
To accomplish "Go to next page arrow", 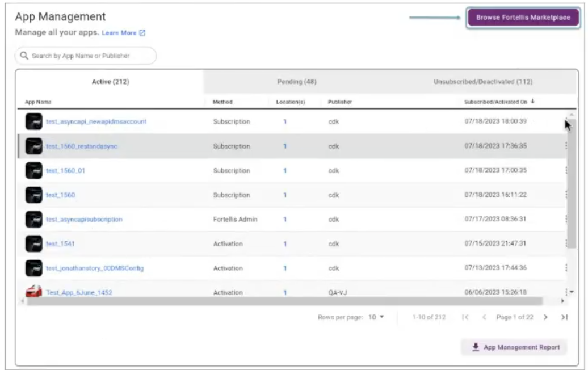I will click(546, 317).
